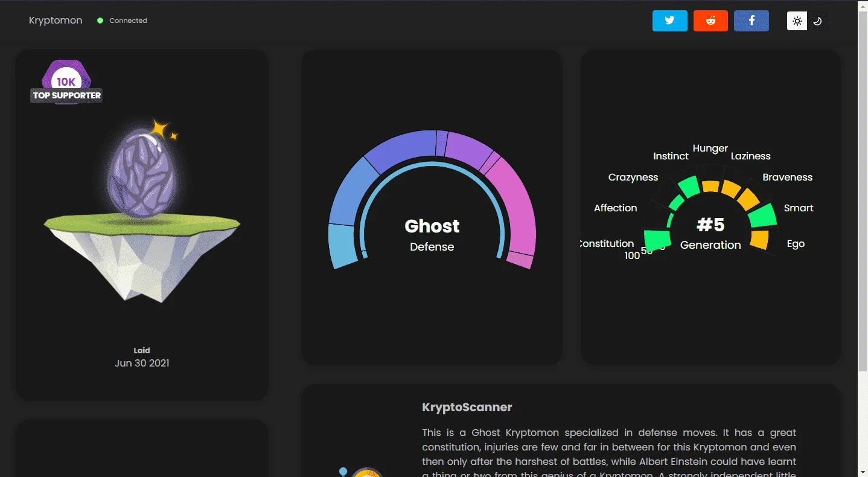
Task: Click the green Connected status dot
Action: click(100, 21)
